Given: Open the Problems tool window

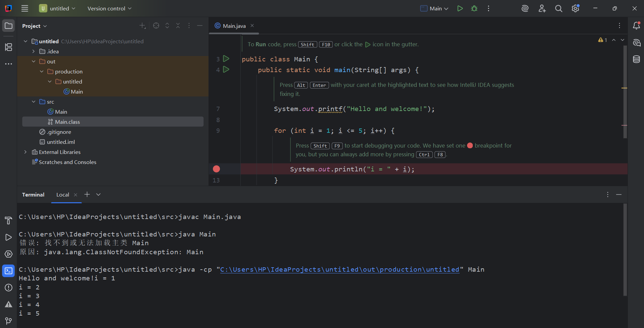Looking at the screenshot, I should [8, 287].
